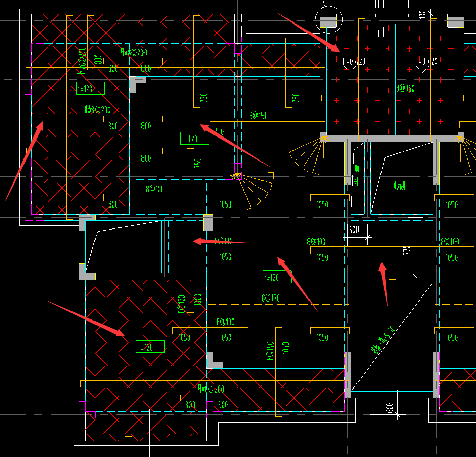The height and width of the screenshot is (457, 476).
Task: Select the 8@150 rebar label
Action: pyautogui.click(x=258, y=116)
